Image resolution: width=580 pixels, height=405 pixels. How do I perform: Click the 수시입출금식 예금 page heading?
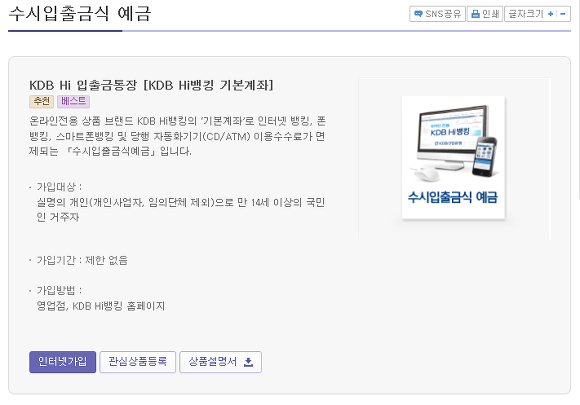click(x=80, y=14)
